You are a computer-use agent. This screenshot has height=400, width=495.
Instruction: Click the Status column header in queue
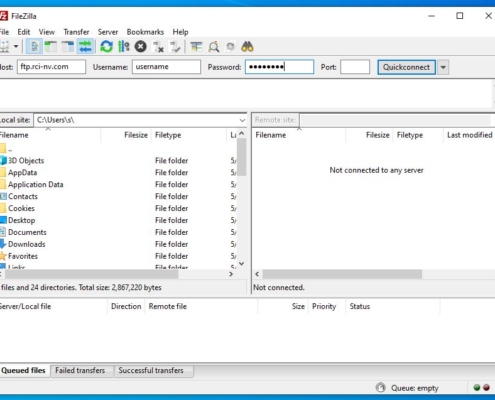393,307
